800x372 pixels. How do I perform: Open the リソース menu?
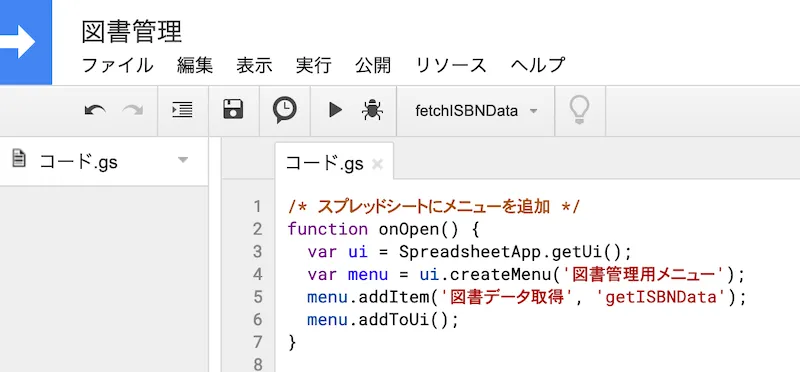[x=451, y=65]
